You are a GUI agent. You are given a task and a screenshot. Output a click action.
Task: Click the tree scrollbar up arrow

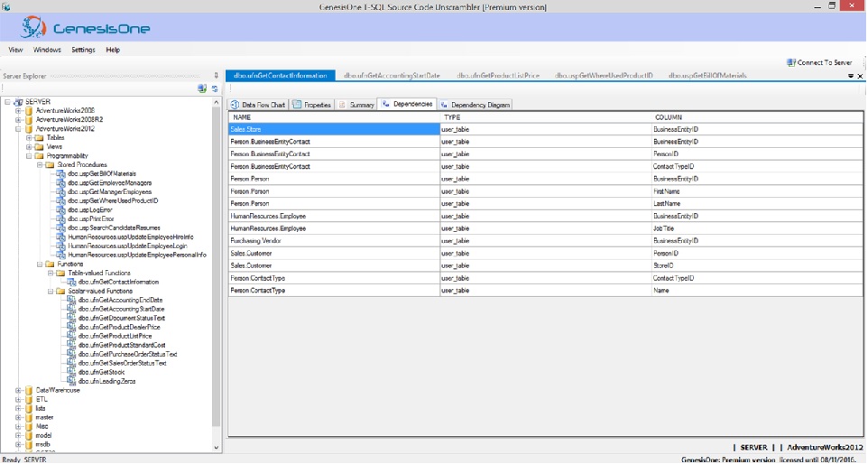click(217, 102)
